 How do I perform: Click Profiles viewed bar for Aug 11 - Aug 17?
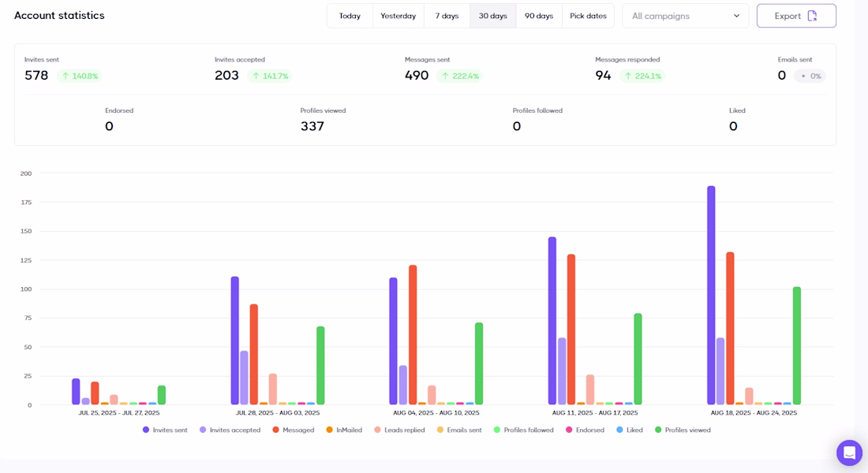pyautogui.click(x=638, y=359)
